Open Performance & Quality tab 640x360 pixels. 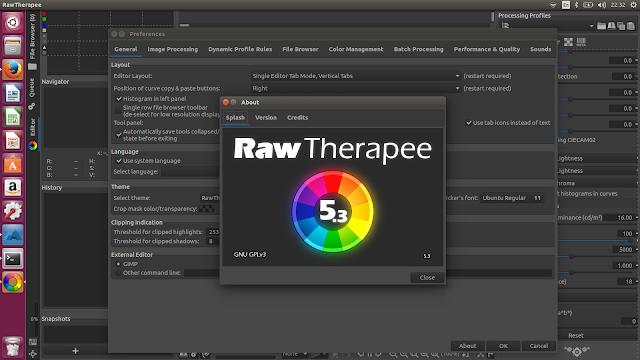click(x=487, y=49)
